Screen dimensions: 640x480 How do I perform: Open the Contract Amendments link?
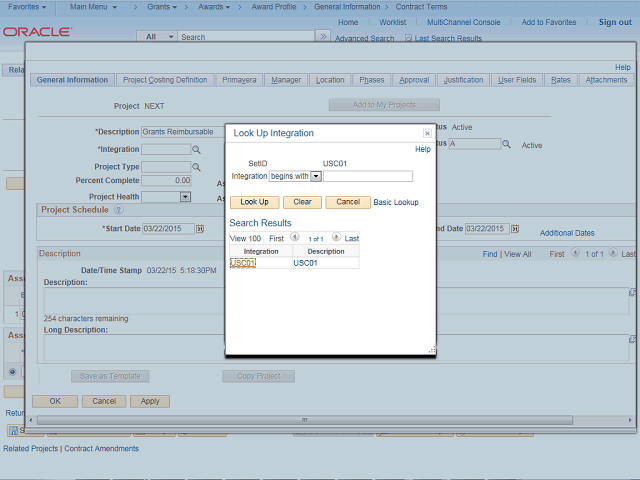(102, 449)
